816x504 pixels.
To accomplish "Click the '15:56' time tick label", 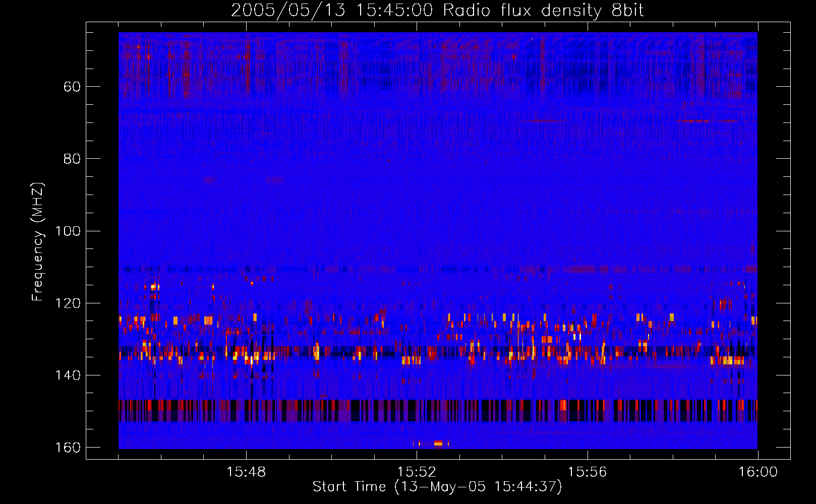I will (x=587, y=472).
